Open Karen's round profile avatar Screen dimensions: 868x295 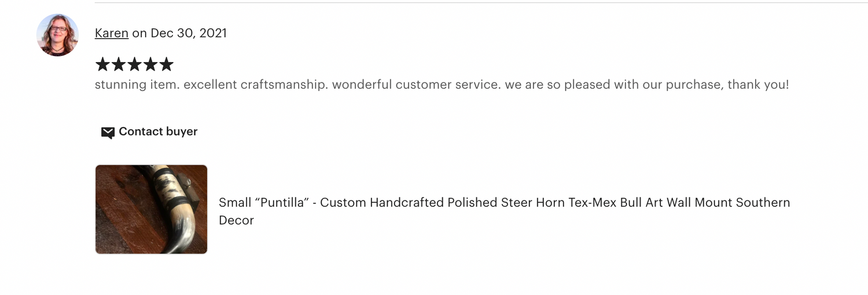point(57,35)
